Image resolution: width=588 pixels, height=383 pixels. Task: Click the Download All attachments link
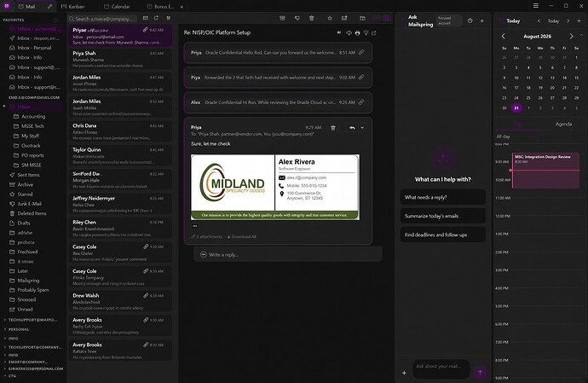[242, 236]
